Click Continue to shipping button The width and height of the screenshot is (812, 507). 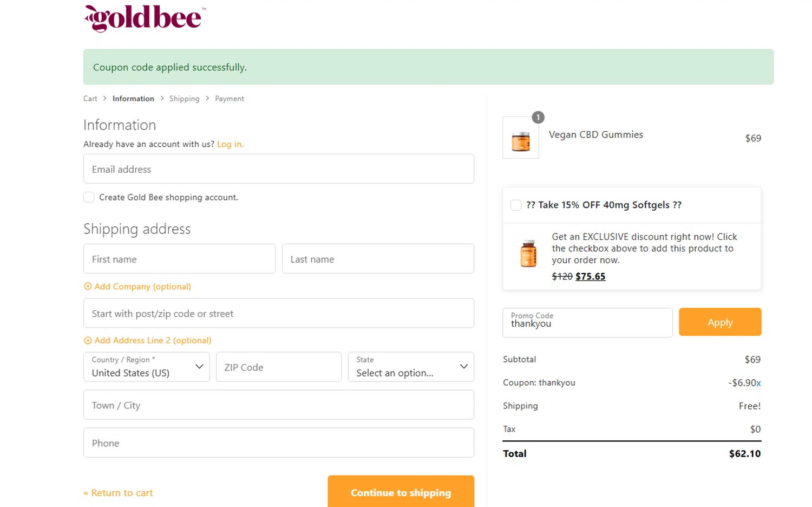[401, 492]
